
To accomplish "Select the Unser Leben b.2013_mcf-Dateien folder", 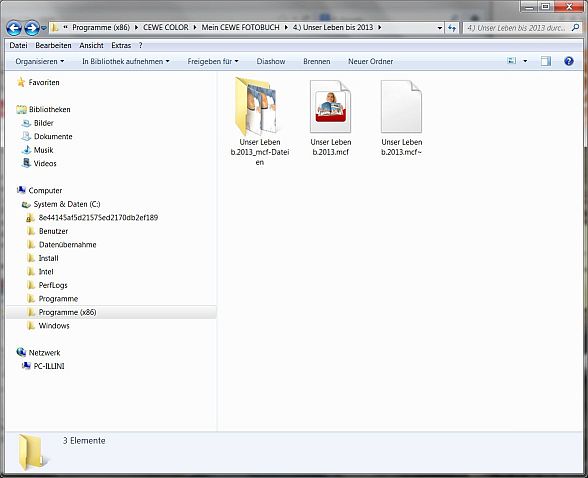I will tap(260, 121).
